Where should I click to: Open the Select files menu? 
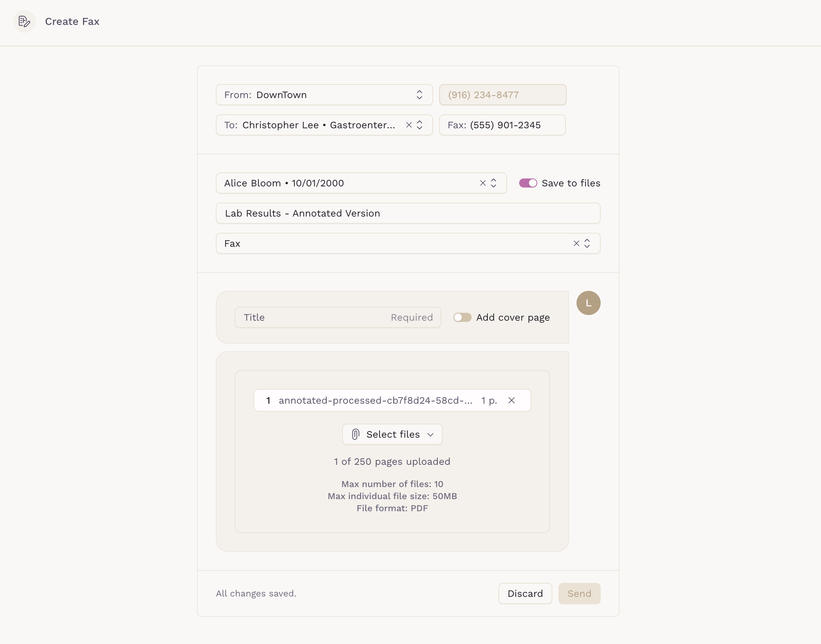(392, 435)
